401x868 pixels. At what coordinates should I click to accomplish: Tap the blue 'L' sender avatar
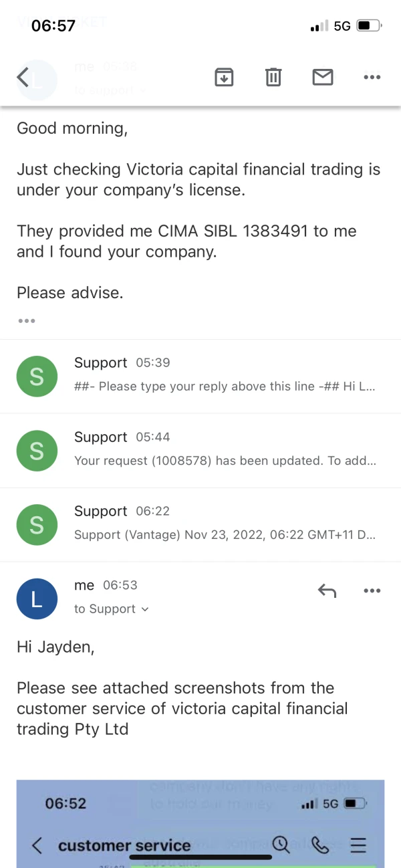[37, 599]
